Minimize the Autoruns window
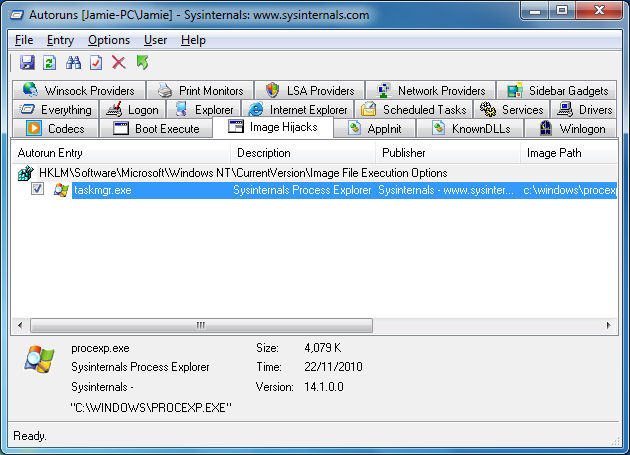This screenshot has height=455, width=630. (x=535, y=10)
